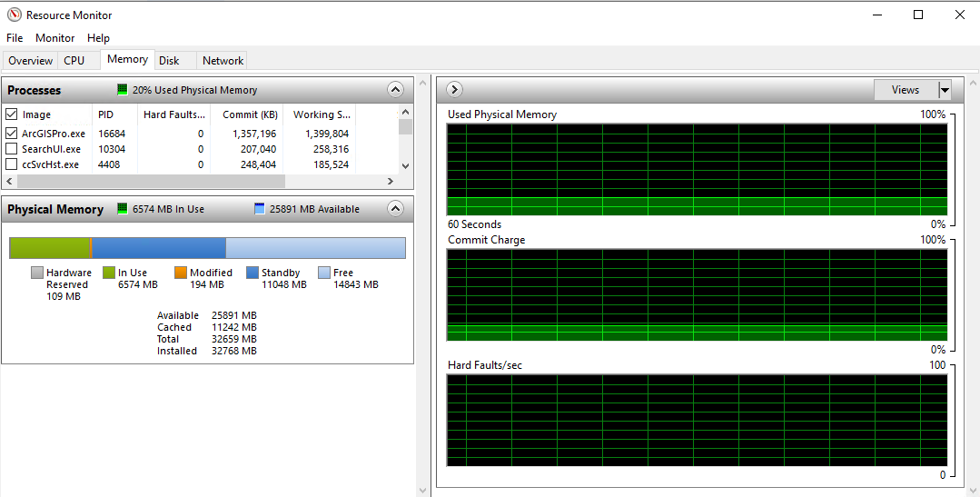The width and height of the screenshot is (980, 497).
Task: Click the Free segment of memory bar
Action: (x=316, y=247)
